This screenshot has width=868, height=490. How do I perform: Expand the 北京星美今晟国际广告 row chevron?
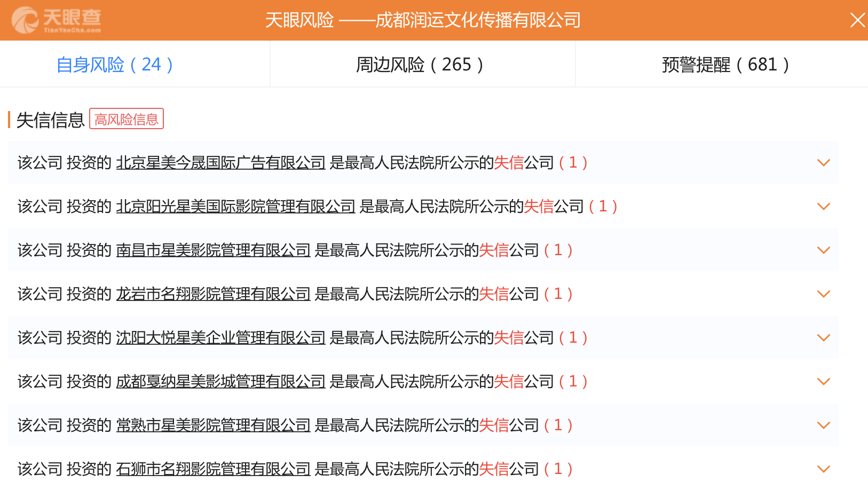[x=824, y=163]
